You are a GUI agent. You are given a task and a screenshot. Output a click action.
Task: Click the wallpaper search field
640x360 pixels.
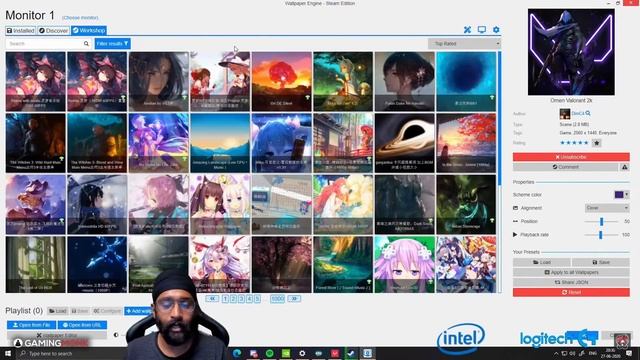point(44,44)
